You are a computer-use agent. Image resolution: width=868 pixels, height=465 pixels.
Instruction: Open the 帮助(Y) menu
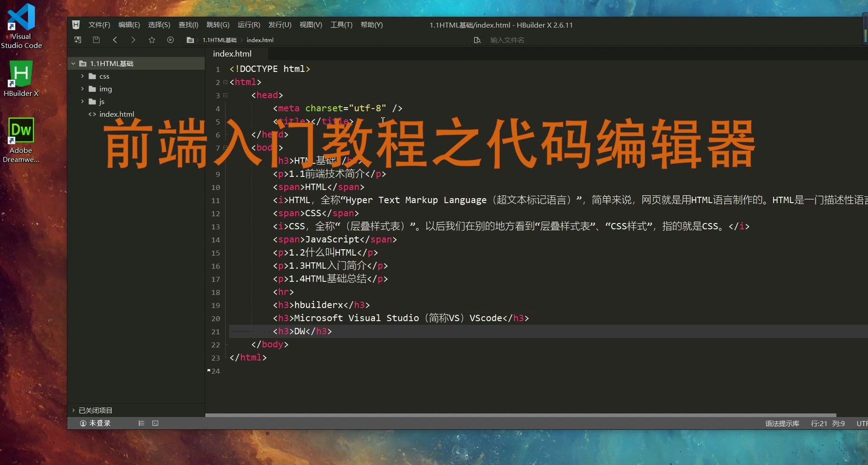(x=372, y=25)
